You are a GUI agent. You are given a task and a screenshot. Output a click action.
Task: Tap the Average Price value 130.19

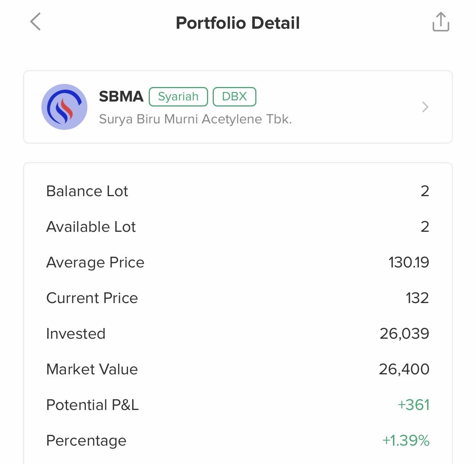coord(409,262)
